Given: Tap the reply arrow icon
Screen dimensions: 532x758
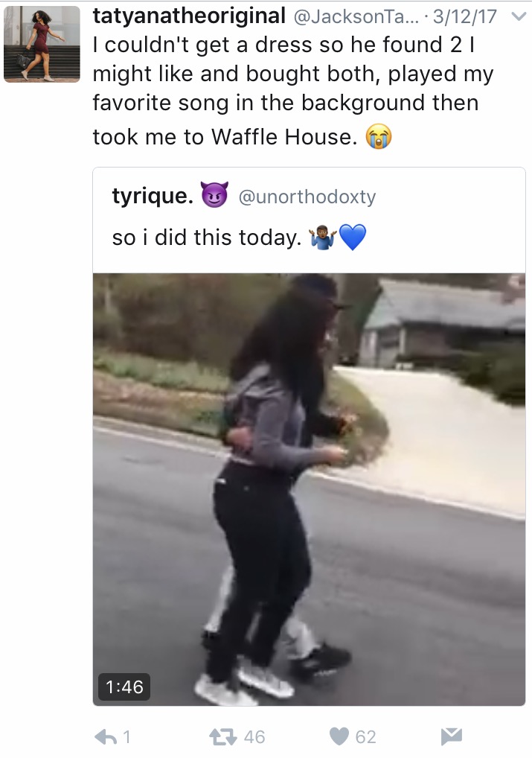Looking at the screenshot, I should [106, 736].
